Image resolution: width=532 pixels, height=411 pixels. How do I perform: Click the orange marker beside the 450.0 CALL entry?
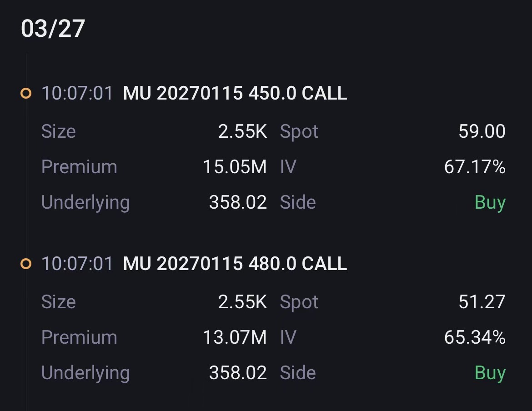click(26, 94)
